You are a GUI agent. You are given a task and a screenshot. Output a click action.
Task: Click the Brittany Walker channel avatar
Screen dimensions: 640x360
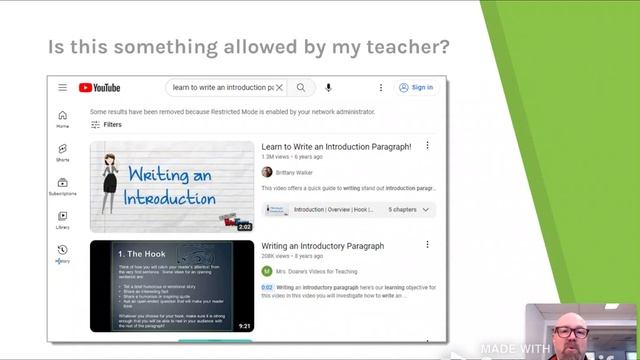pos(267,172)
